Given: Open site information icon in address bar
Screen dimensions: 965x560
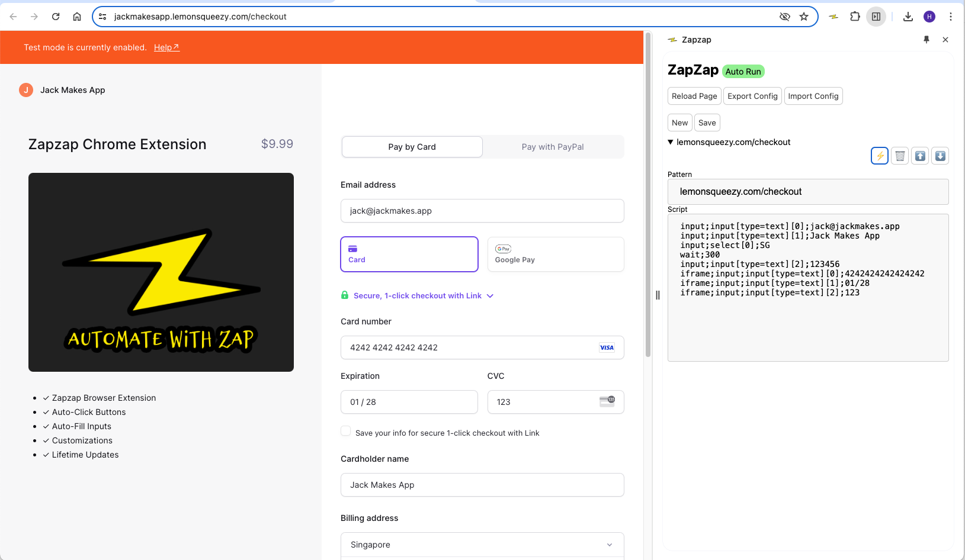Looking at the screenshot, I should (x=102, y=17).
